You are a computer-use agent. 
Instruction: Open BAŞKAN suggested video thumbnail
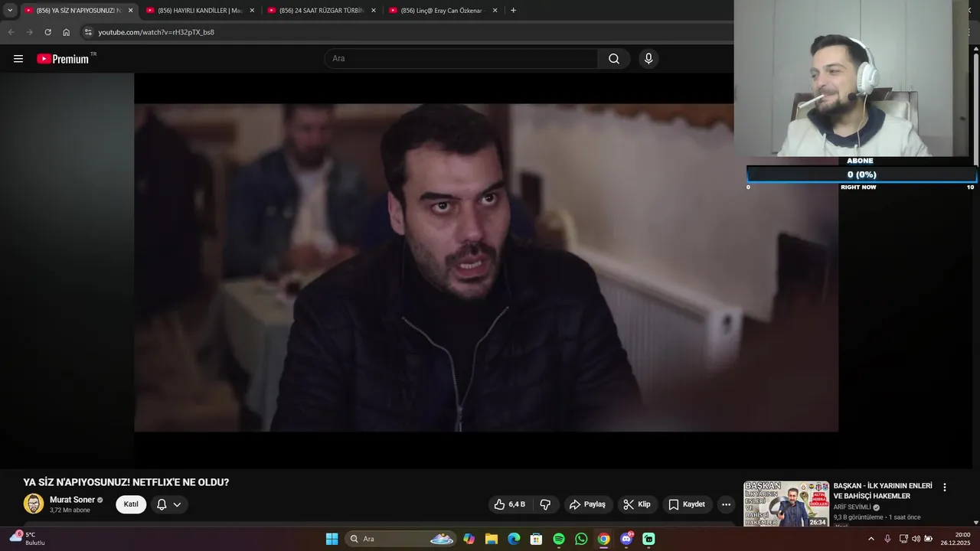pyautogui.click(x=786, y=504)
